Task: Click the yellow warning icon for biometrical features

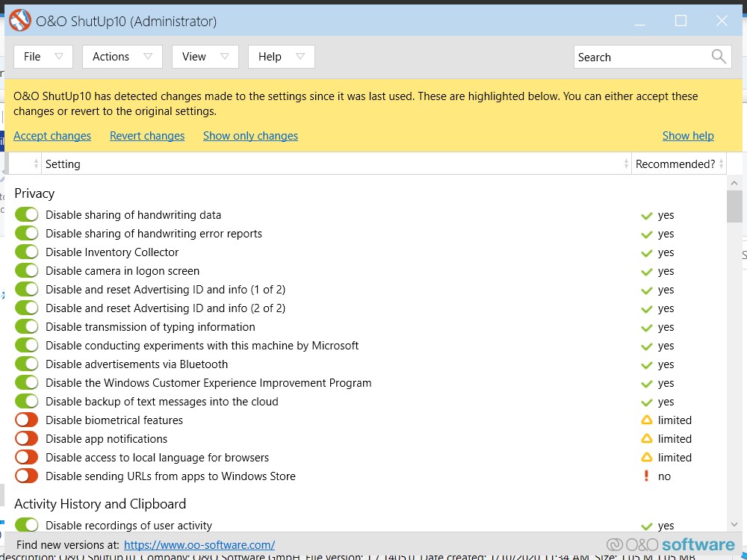Action: point(646,420)
